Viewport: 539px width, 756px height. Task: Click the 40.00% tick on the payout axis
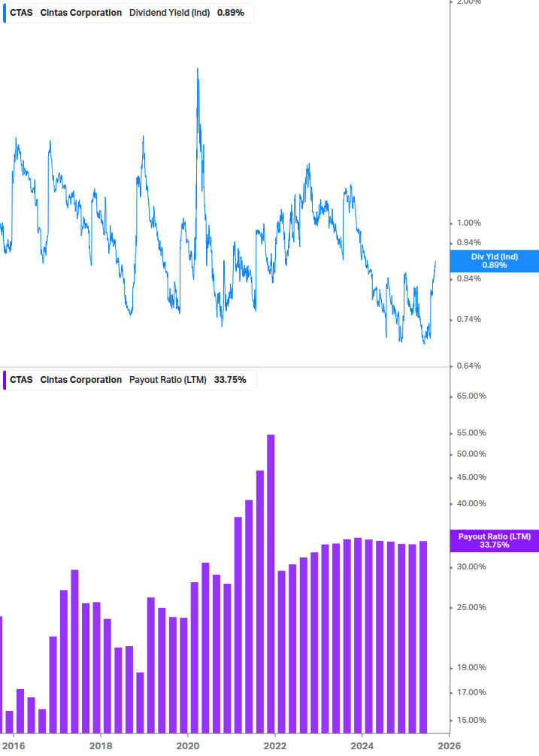471,504
